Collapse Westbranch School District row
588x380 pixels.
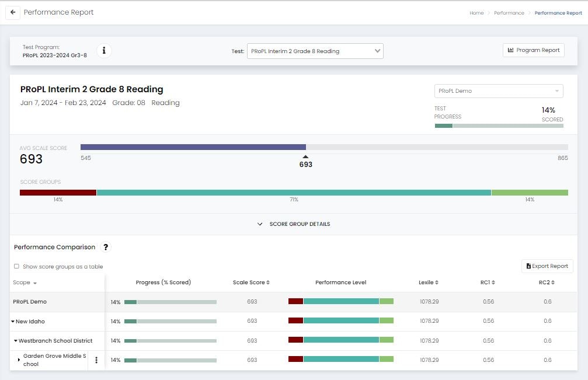click(x=16, y=341)
